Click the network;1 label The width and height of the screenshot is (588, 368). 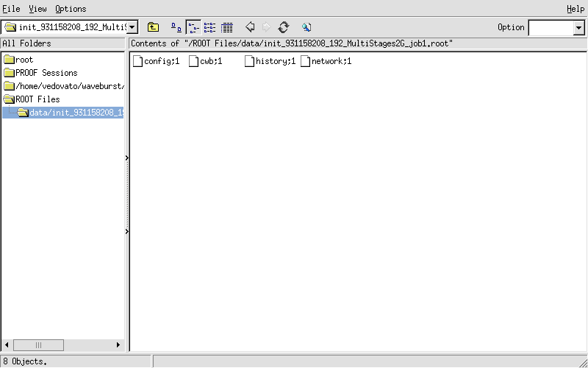point(331,61)
